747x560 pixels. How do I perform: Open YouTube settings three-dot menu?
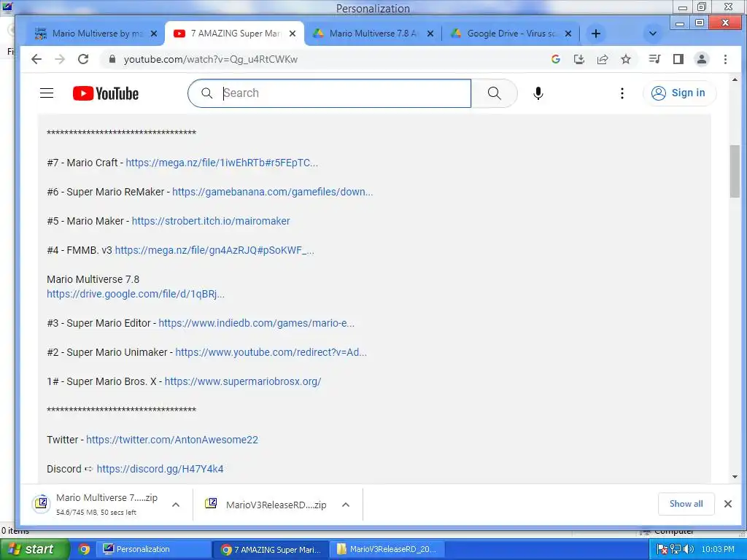coord(622,93)
